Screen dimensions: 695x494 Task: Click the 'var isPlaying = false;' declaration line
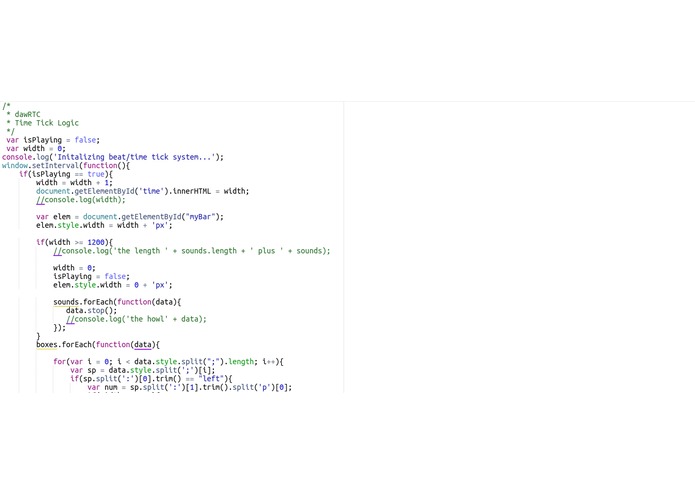coord(53,140)
